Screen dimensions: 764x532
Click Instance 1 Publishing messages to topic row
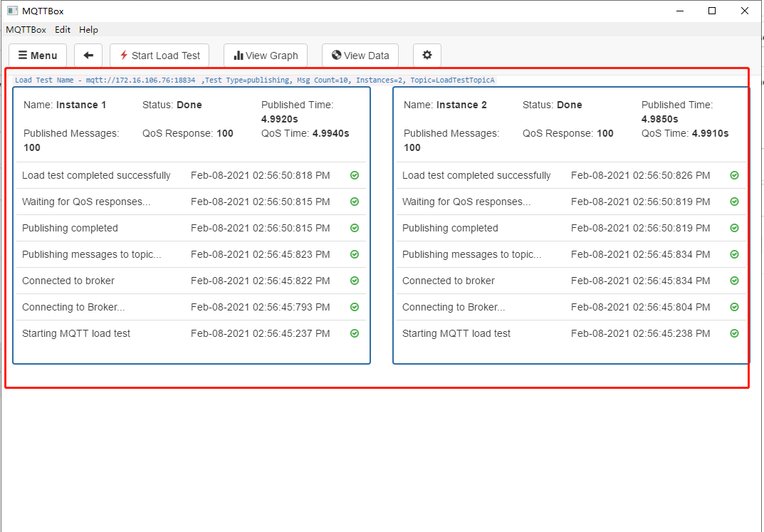pos(191,254)
